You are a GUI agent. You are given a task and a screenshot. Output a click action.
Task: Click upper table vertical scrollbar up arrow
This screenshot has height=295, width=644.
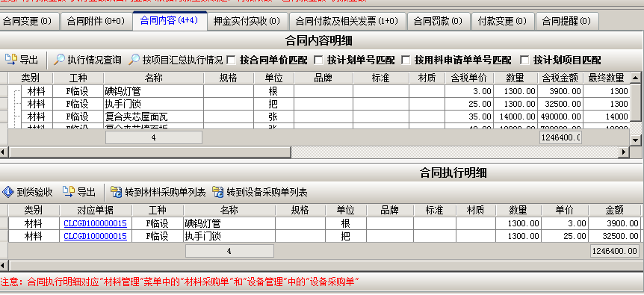(635, 78)
